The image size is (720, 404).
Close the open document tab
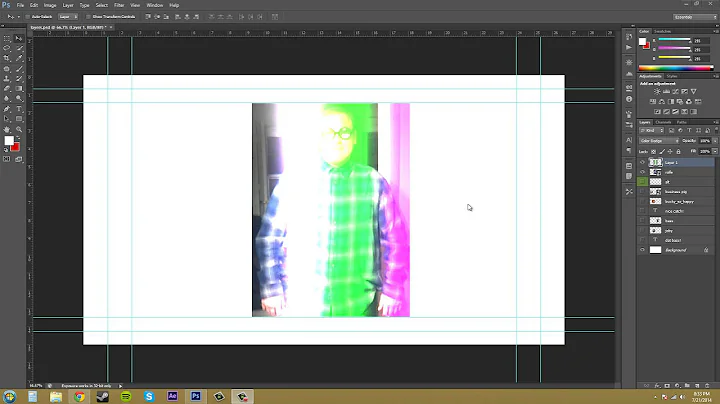111,28
